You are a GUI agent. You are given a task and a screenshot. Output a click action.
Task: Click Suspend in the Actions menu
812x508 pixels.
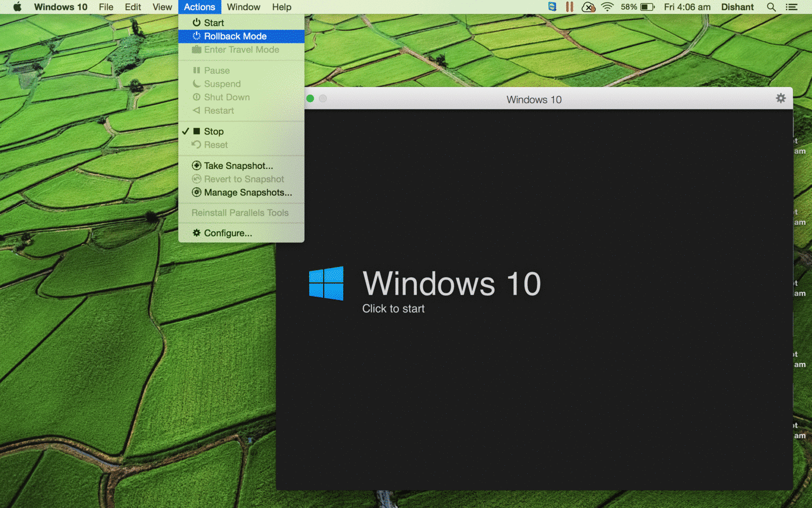click(241, 84)
